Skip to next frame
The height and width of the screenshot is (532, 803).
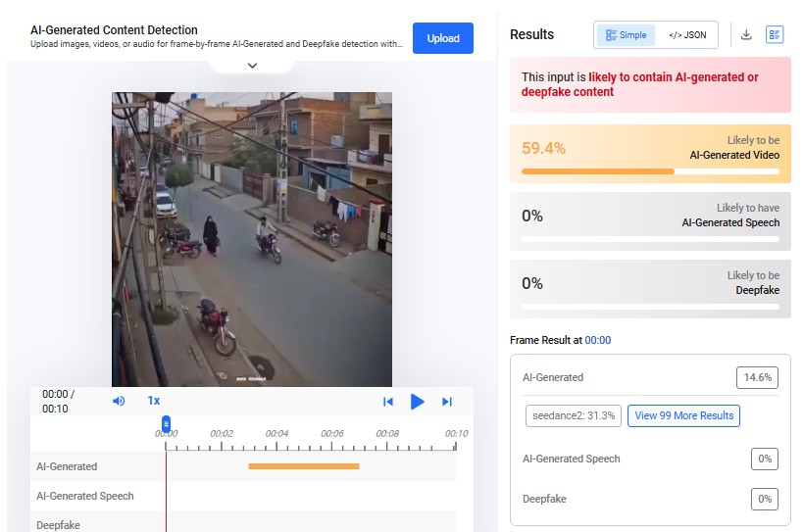(447, 402)
